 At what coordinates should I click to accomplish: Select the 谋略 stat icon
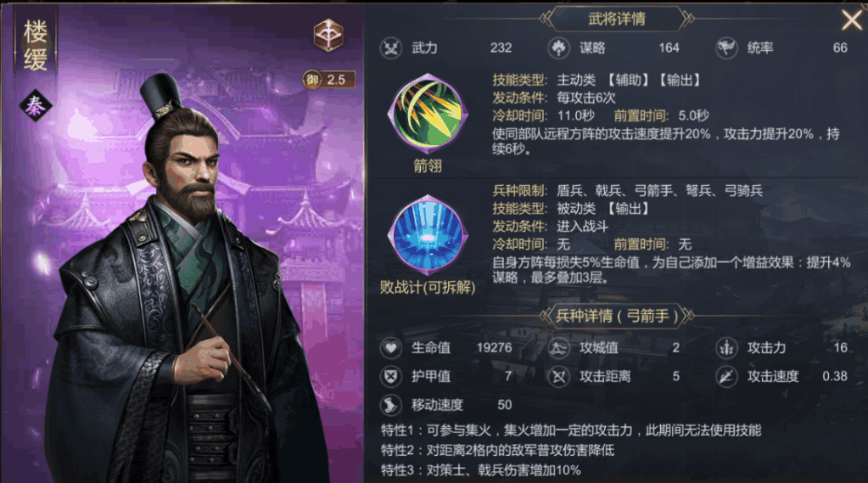tap(558, 48)
